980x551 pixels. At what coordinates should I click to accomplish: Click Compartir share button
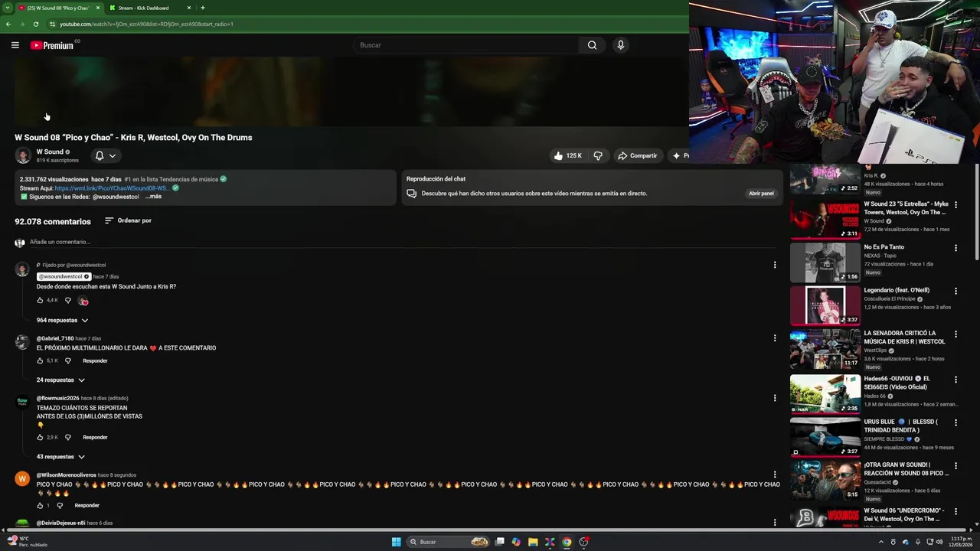coord(637,155)
